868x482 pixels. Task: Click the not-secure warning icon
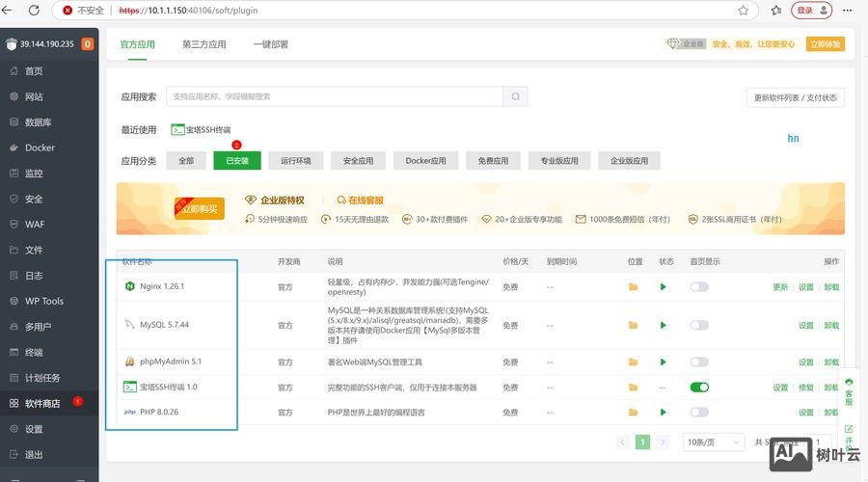[68, 10]
